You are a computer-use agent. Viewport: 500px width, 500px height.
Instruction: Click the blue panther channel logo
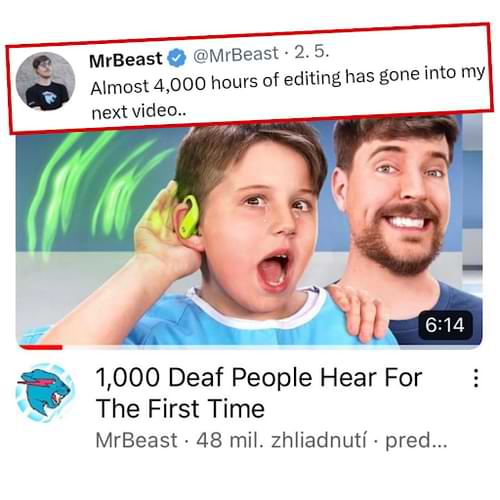point(46,393)
